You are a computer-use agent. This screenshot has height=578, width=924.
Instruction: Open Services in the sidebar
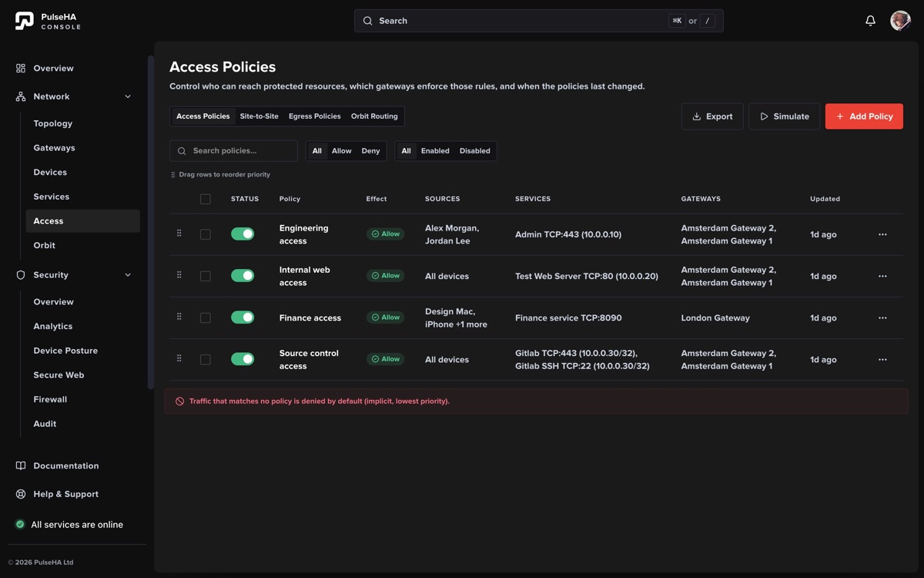coord(82,197)
